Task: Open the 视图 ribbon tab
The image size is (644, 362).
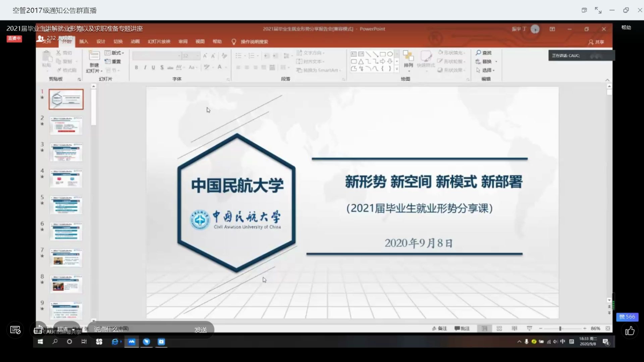Action: (x=200, y=42)
